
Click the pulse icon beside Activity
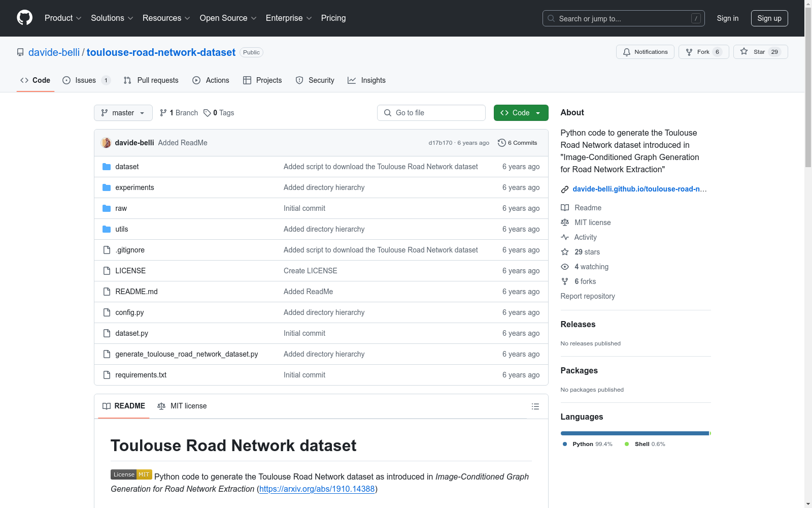click(565, 237)
